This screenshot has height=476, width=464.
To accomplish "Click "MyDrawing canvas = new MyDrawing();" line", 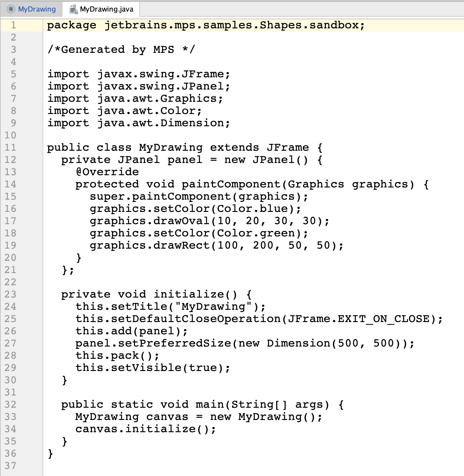I will coord(199,417).
